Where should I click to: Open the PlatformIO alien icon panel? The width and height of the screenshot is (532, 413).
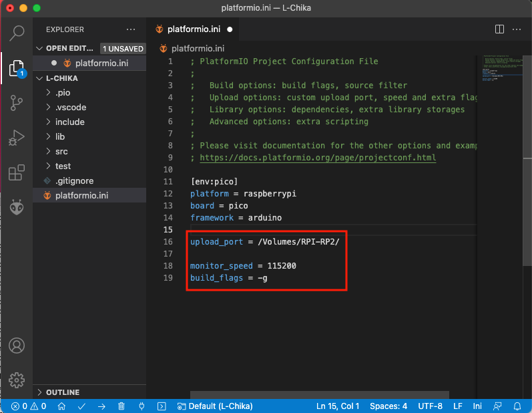pyautogui.click(x=16, y=208)
